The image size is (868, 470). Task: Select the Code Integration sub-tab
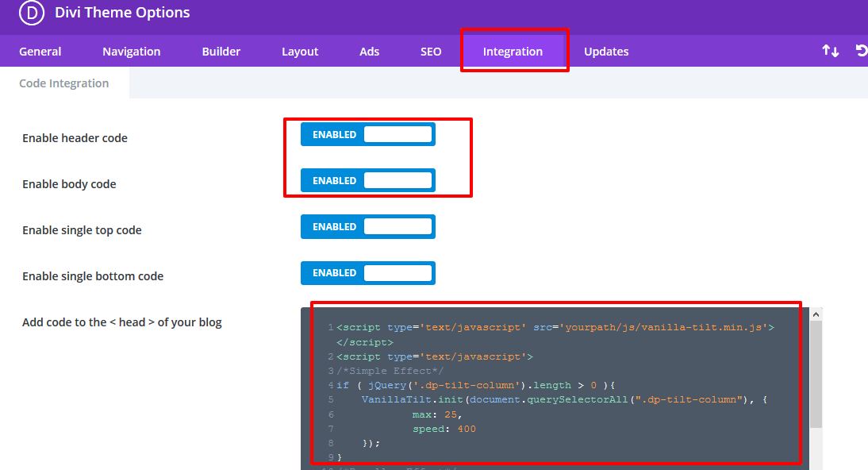[64, 83]
